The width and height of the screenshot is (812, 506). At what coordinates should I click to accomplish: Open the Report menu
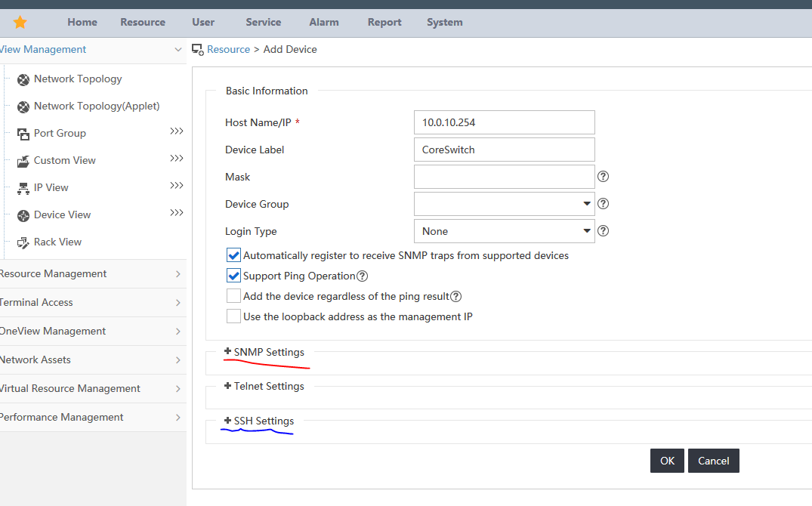tap(384, 22)
